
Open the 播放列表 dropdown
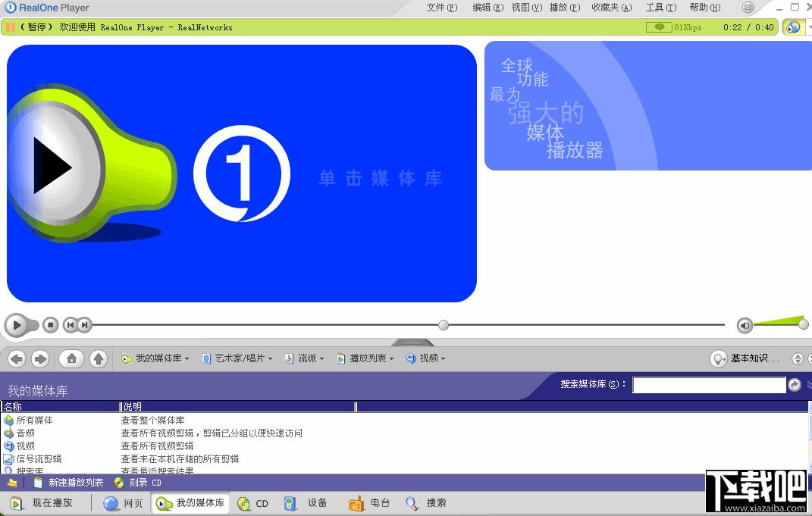(x=365, y=358)
